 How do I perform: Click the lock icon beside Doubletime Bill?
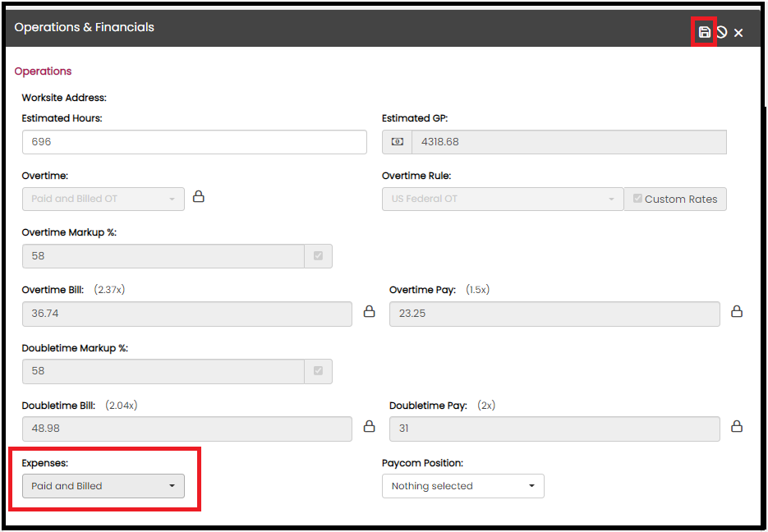[370, 426]
